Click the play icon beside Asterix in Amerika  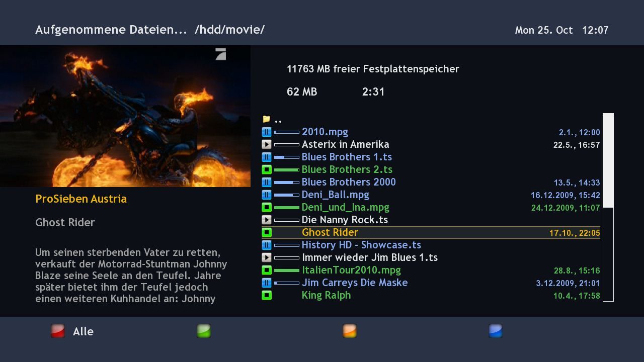point(267,145)
